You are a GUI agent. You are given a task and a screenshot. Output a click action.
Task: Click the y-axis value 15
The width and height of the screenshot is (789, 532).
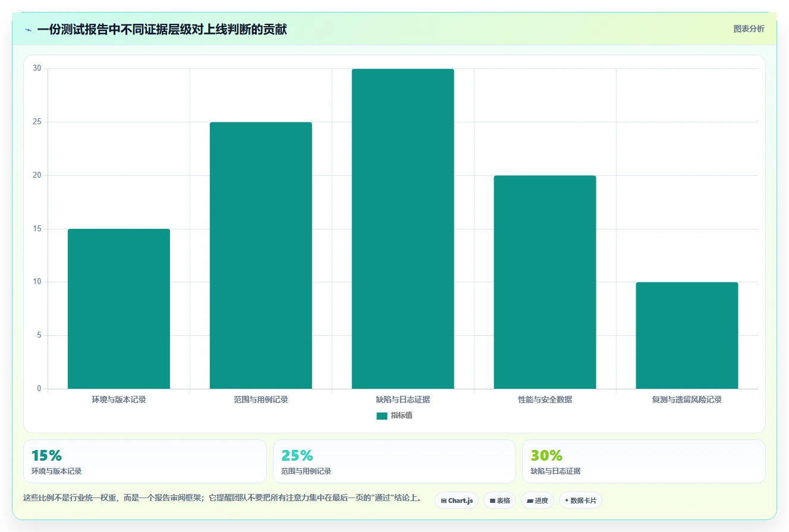(x=37, y=229)
